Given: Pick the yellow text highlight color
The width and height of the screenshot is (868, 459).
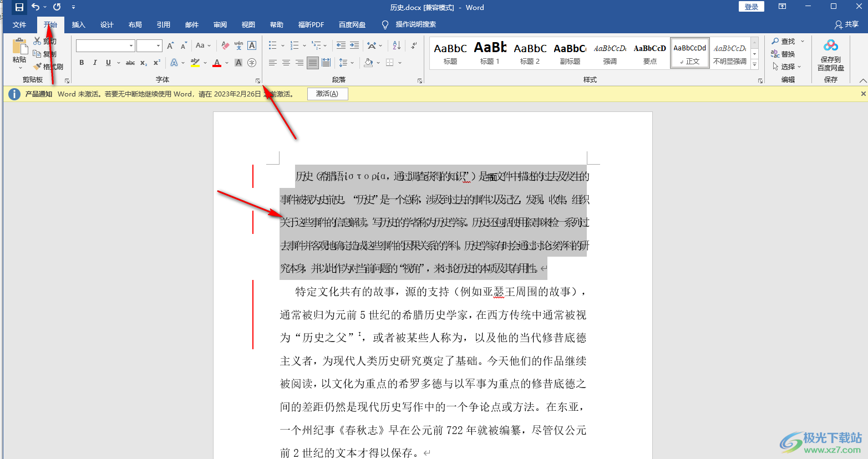Looking at the screenshot, I should click(x=195, y=63).
